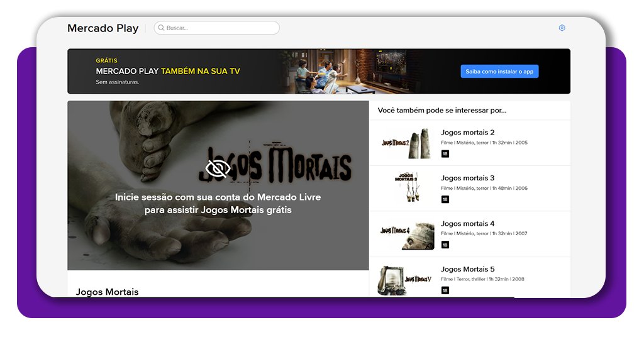Click details '1h 32min | 2007' of Jogos mortais 4

[x=509, y=233]
